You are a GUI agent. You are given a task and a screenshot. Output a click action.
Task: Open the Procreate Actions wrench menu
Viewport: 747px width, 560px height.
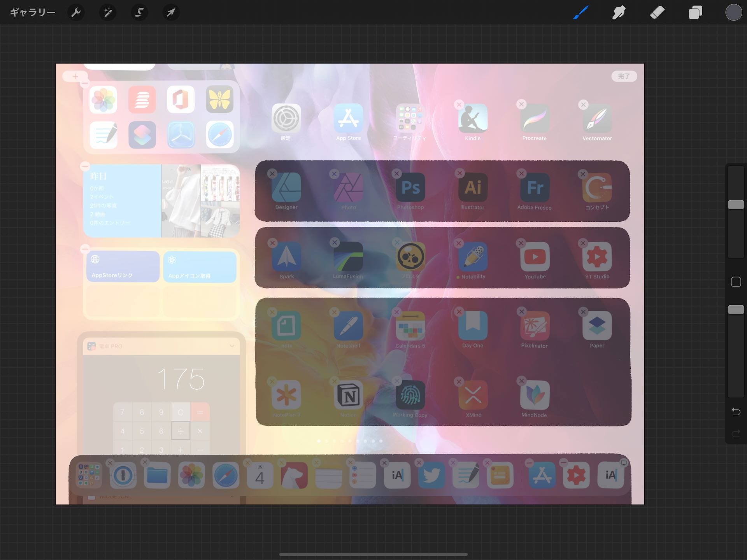(x=76, y=12)
